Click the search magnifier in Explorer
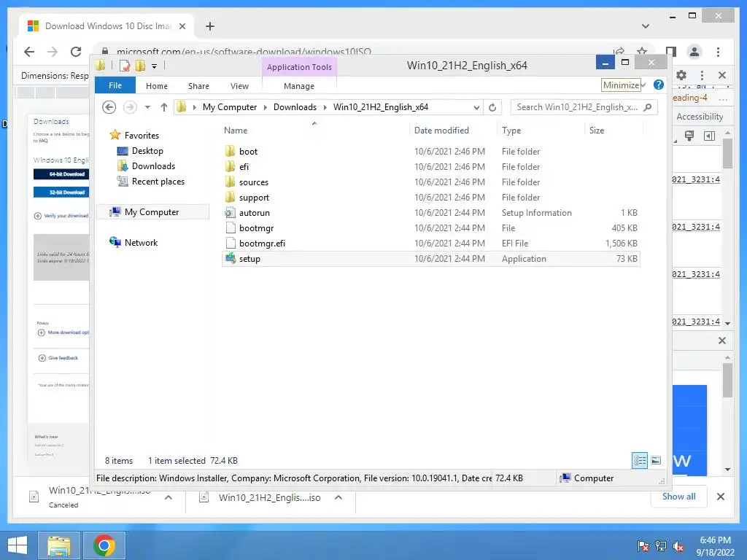Viewport: 747px width, 560px height. [647, 107]
